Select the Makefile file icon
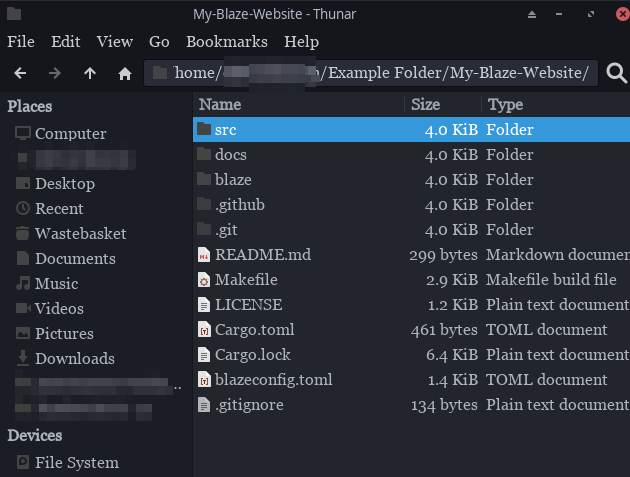630x477 pixels. pos(204,280)
